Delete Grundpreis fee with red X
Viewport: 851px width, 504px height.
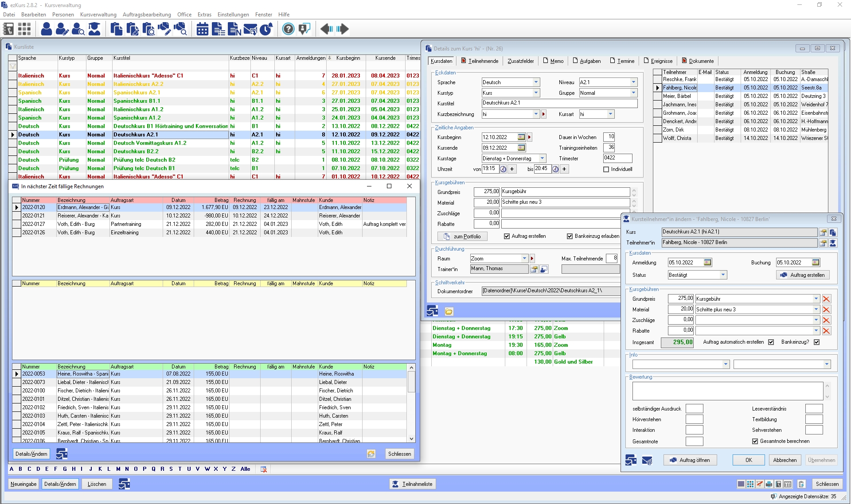(826, 299)
